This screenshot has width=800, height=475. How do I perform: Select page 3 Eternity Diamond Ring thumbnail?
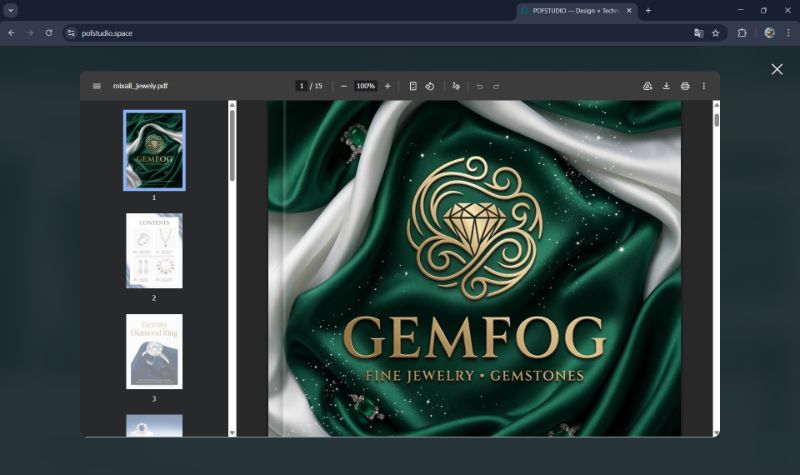154,351
